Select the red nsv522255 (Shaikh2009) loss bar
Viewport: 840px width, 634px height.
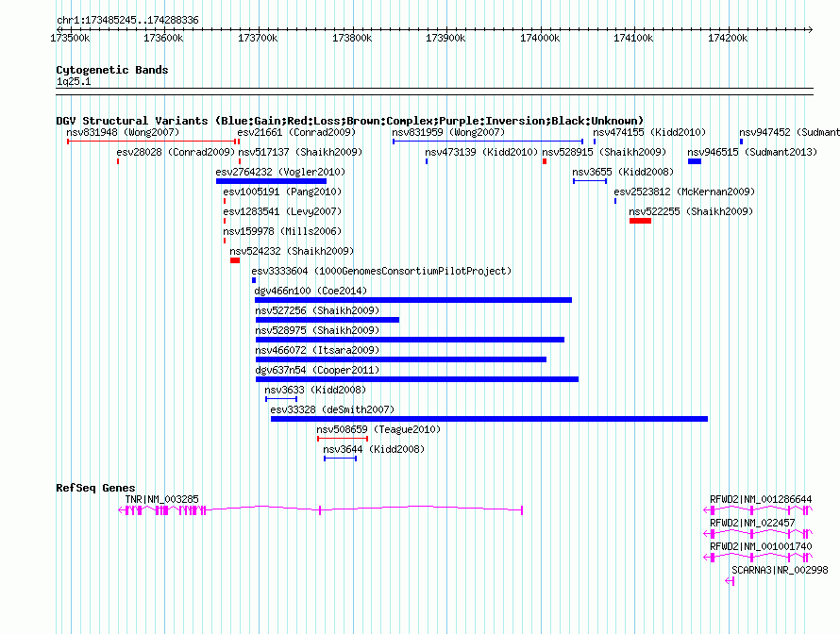click(640, 221)
